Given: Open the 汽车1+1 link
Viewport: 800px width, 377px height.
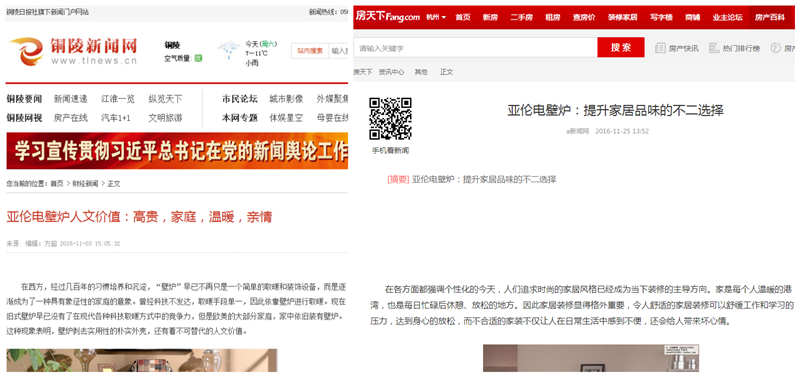Looking at the screenshot, I should 116,118.
